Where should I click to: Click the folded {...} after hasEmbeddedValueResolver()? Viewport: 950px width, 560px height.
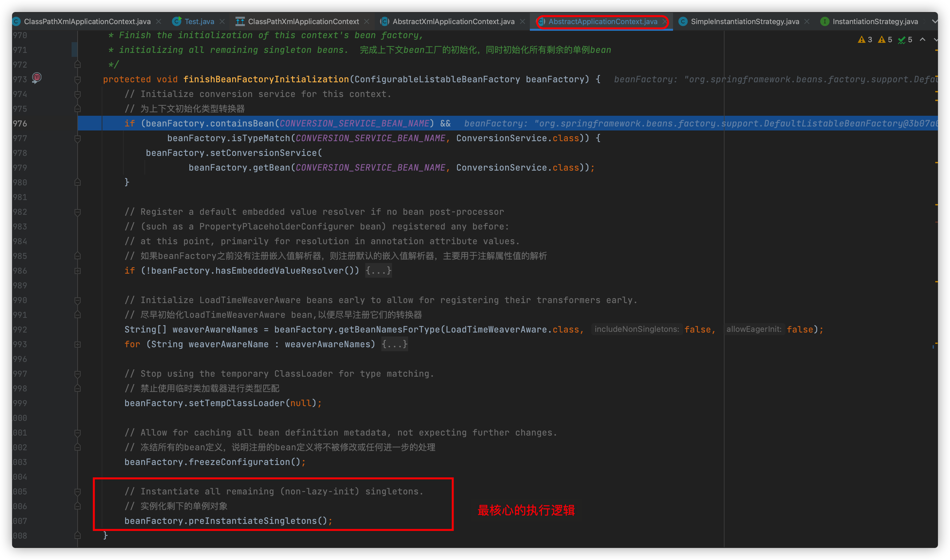(x=378, y=271)
